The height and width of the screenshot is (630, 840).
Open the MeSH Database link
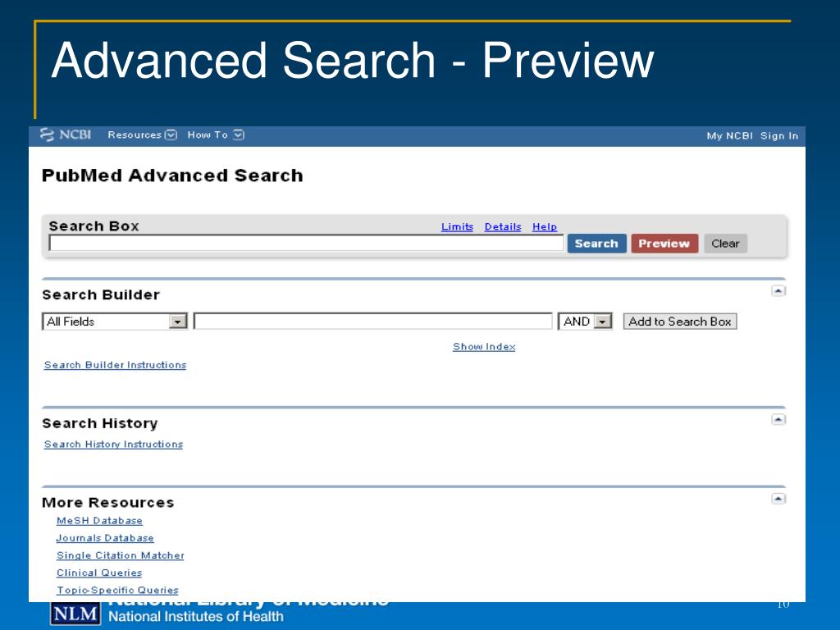point(99,521)
